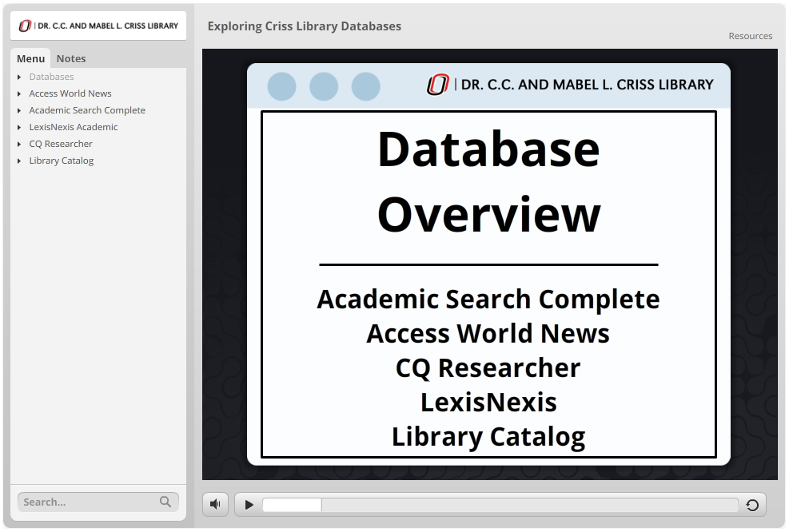Image resolution: width=789 pixels, height=532 pixels.
Task: Go to LexisNexis Academic section
Action: 73,127
